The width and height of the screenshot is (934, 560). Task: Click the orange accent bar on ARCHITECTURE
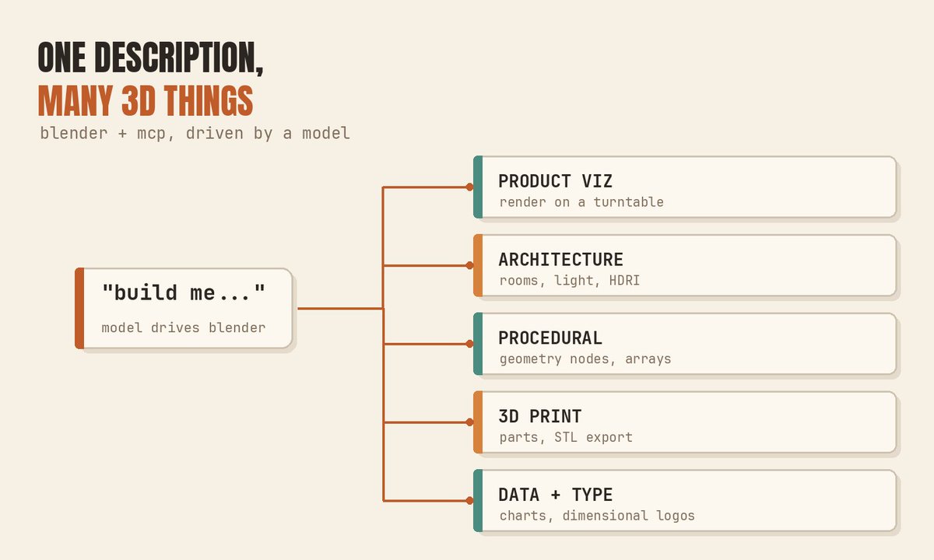(478, 265)
